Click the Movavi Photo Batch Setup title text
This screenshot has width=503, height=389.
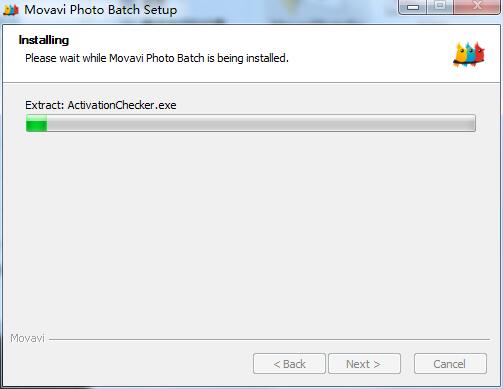101,10
